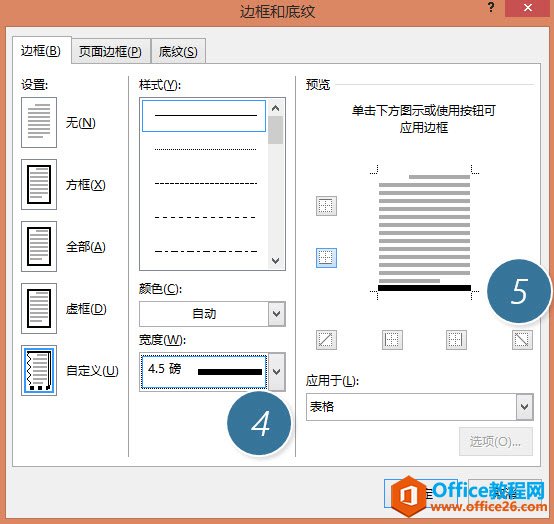Open the Color (颜色) dropdown arrow
The width and height of the screenshot is (554, 524).
click(x=277, y=314)
